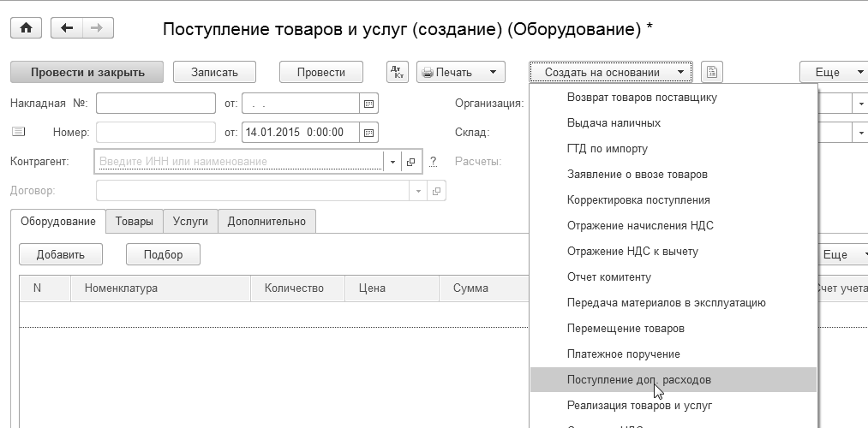Click the open-form icon next to Контрагент

410,161
